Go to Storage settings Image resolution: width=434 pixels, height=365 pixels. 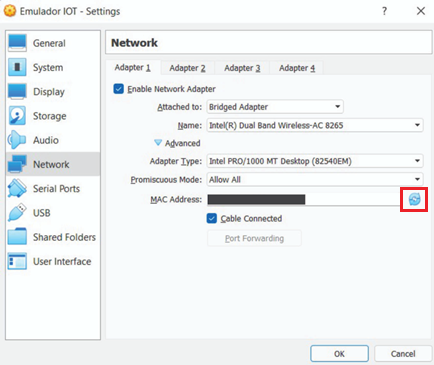point(53,116)
